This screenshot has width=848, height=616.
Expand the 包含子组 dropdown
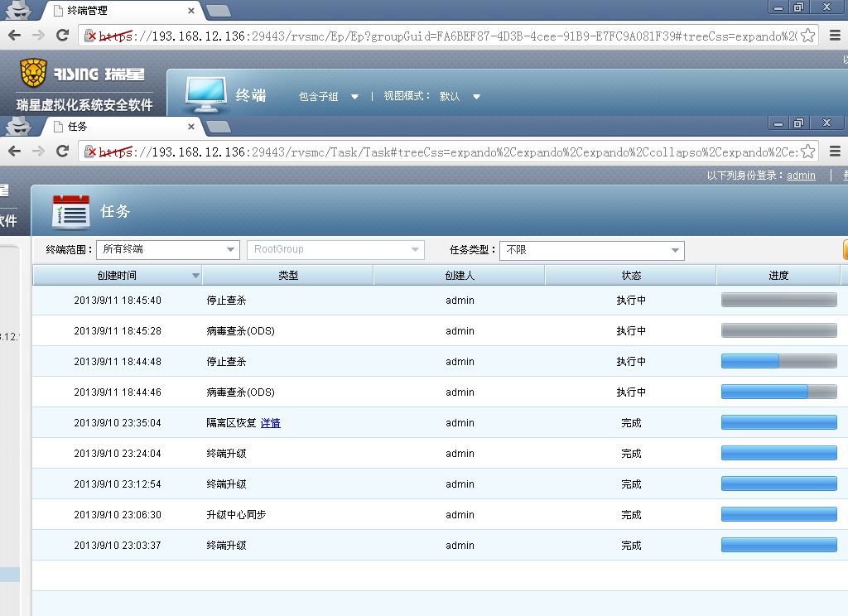pos(328,97)
